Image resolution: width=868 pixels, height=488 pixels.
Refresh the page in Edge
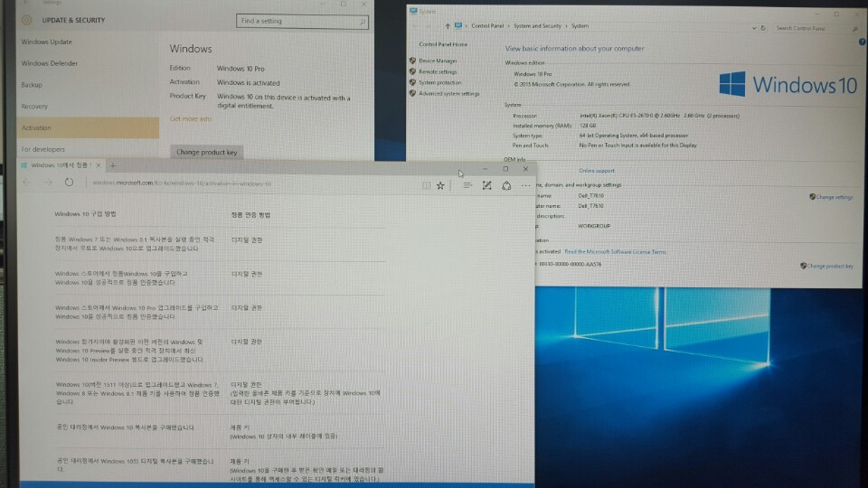click(69, 182)
